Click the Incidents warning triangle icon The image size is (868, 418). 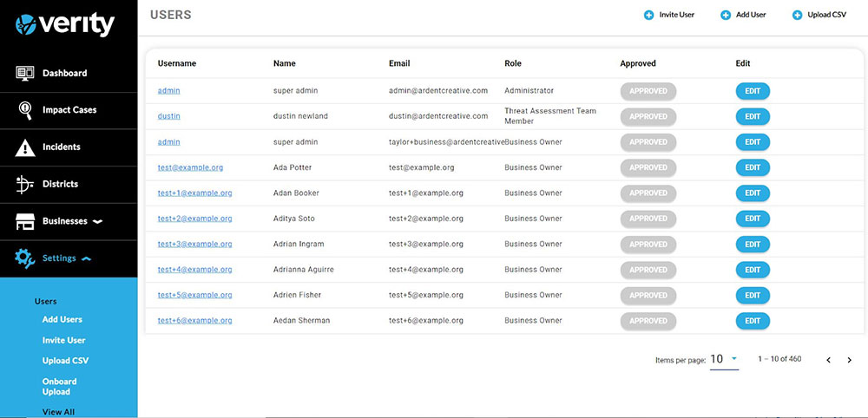tap(25, 147)
